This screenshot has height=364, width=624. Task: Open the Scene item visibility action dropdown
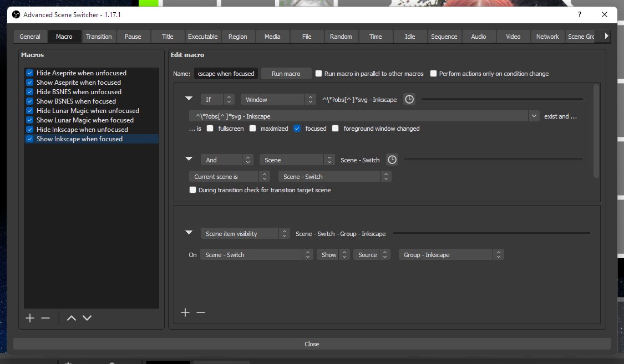[x=245, y=234]
